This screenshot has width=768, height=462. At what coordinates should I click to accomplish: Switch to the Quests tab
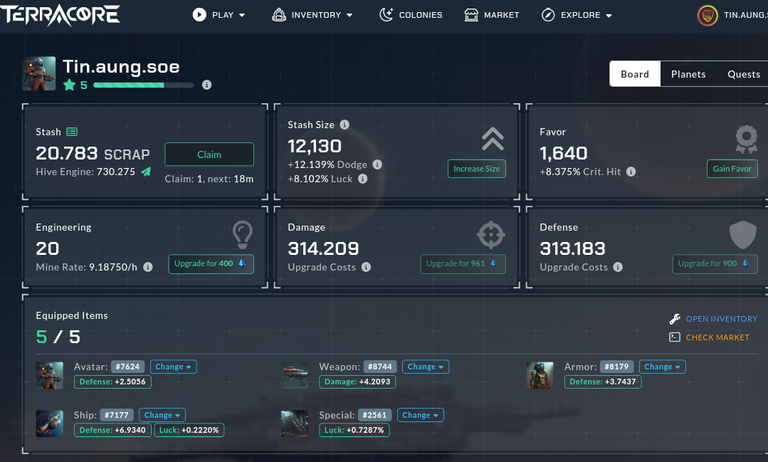(743, 74)
